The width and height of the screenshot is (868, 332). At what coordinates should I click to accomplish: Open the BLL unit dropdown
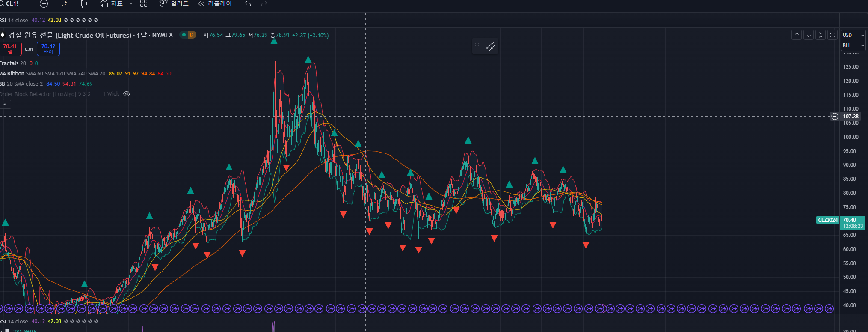click(853, 45)
